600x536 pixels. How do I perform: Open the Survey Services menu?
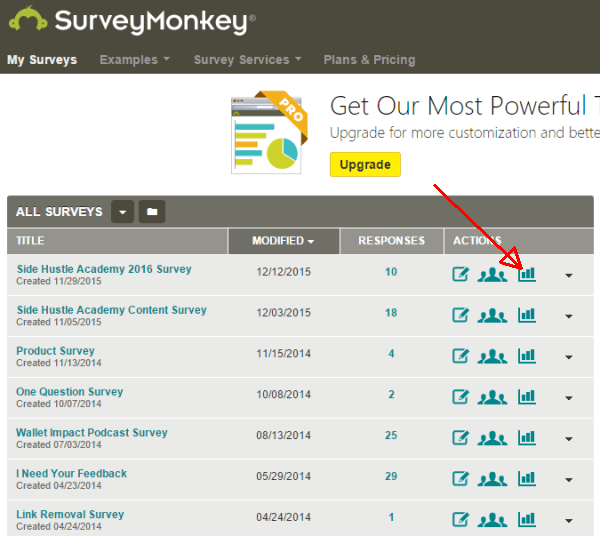247,60
